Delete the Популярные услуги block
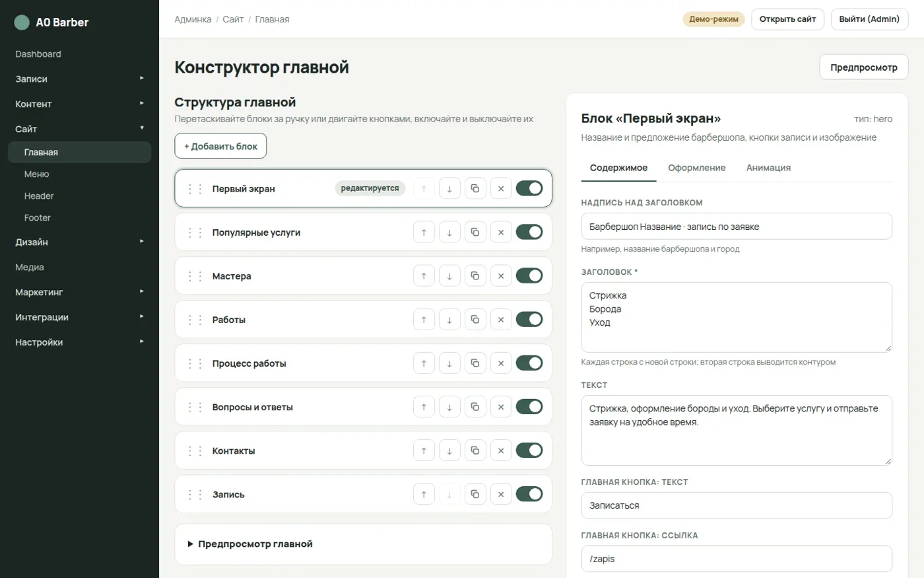This screenshot has width=924, height=578. coord(501,233)
